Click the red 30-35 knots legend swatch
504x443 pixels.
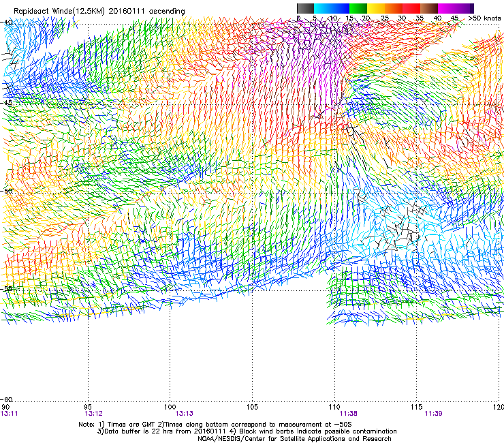(411, 8)
